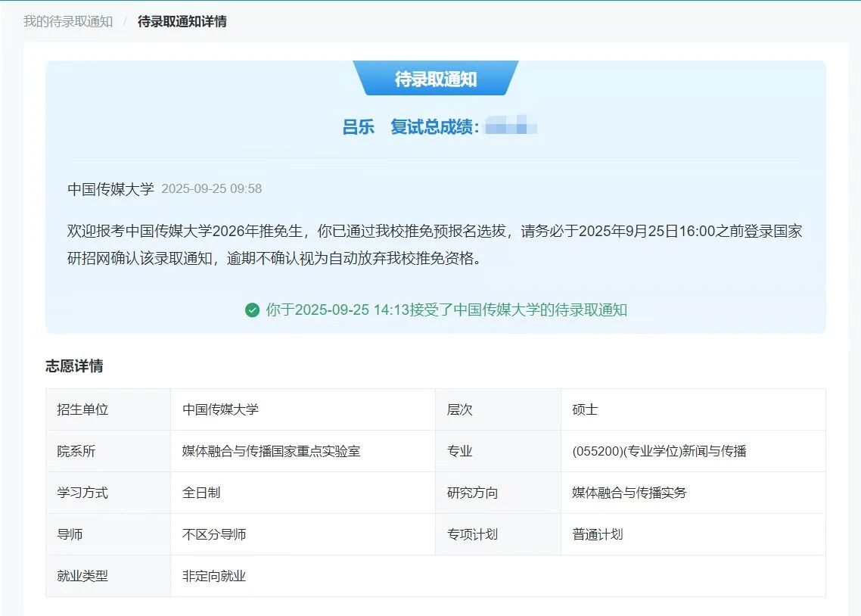Screen dimensions: 861x616
Task: Click the (055200) 新闻与传播 major cell
Action: (659, 451)
